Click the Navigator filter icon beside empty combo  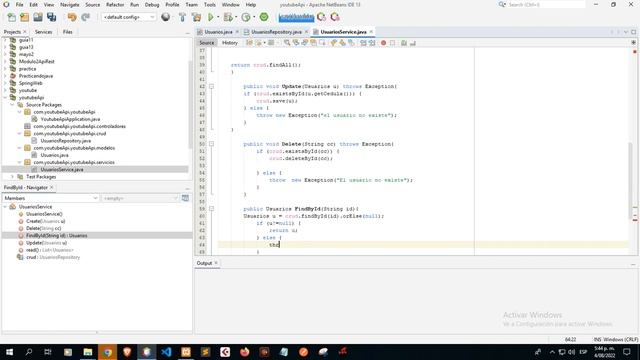185,198
